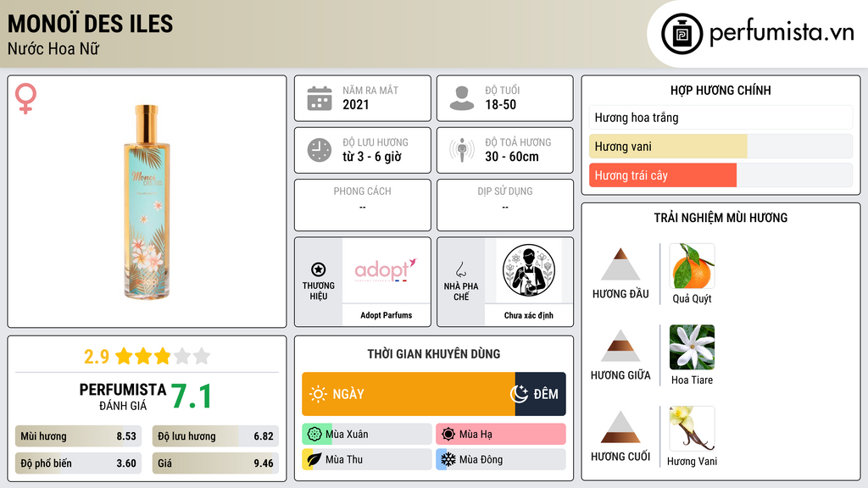Image resolution: width=868 pixels, height=488 pixels.
Task: Click the calendar icon beside Năm ra mắt
Action: (320, 98)
